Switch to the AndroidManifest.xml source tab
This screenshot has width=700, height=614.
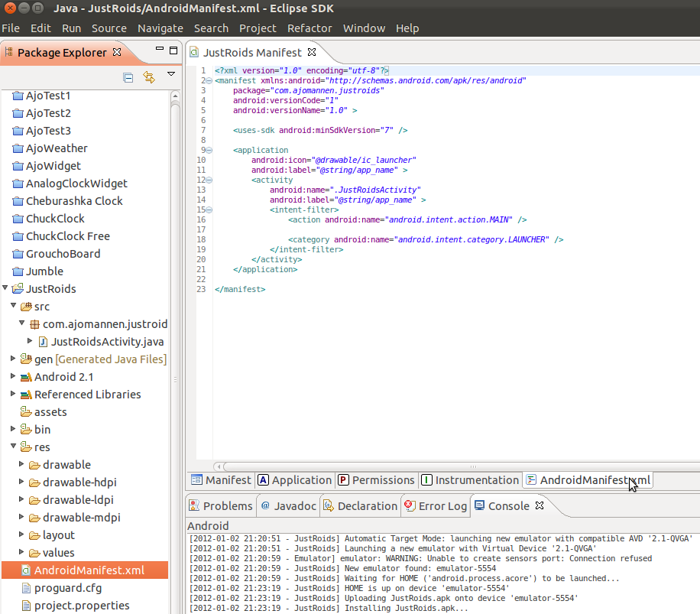[588, 480]
